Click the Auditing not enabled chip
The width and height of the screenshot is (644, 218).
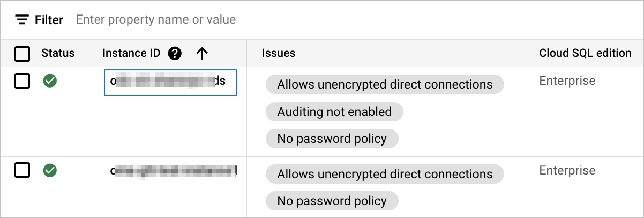[334, 112]
